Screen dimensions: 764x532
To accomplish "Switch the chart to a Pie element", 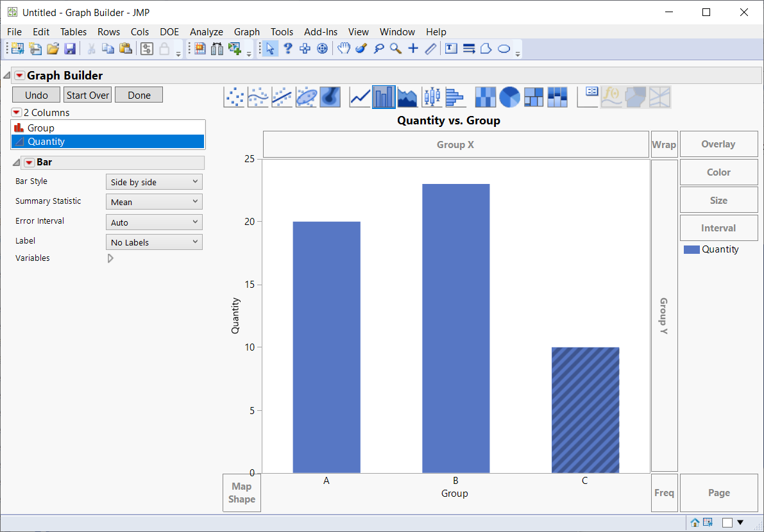I will tap(509, 96).
